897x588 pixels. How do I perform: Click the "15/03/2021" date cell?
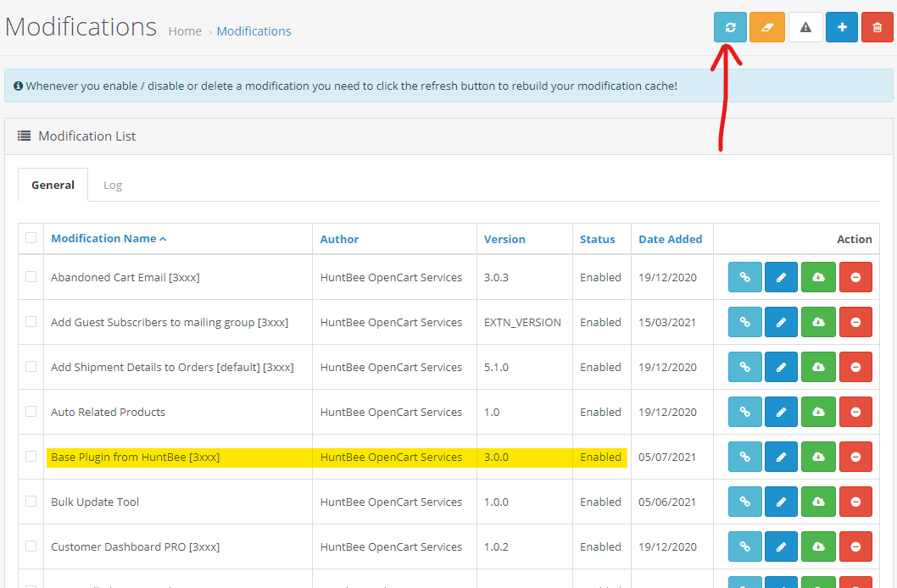(667, 322)
